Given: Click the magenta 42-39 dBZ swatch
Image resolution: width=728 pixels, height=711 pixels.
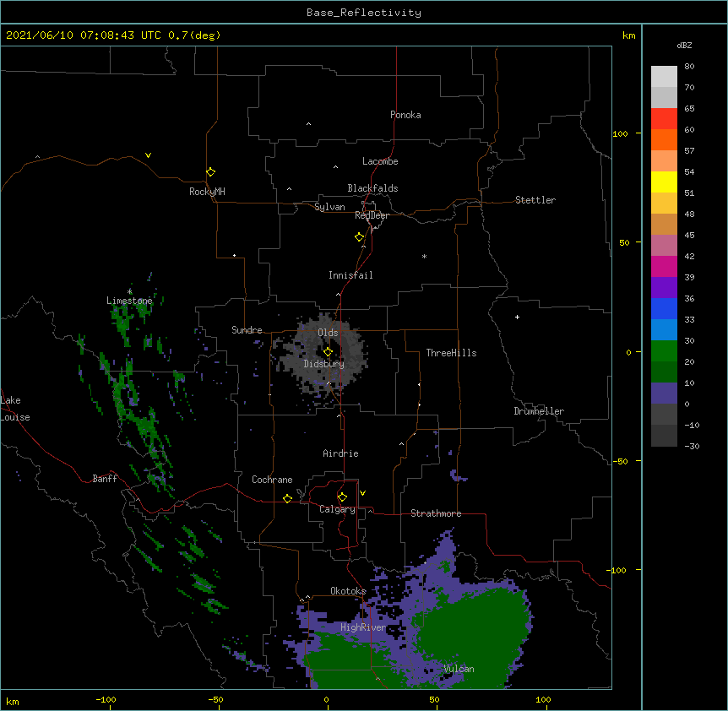Looking at the screenshot, I should pyautogui.click(x=664, y=266).
